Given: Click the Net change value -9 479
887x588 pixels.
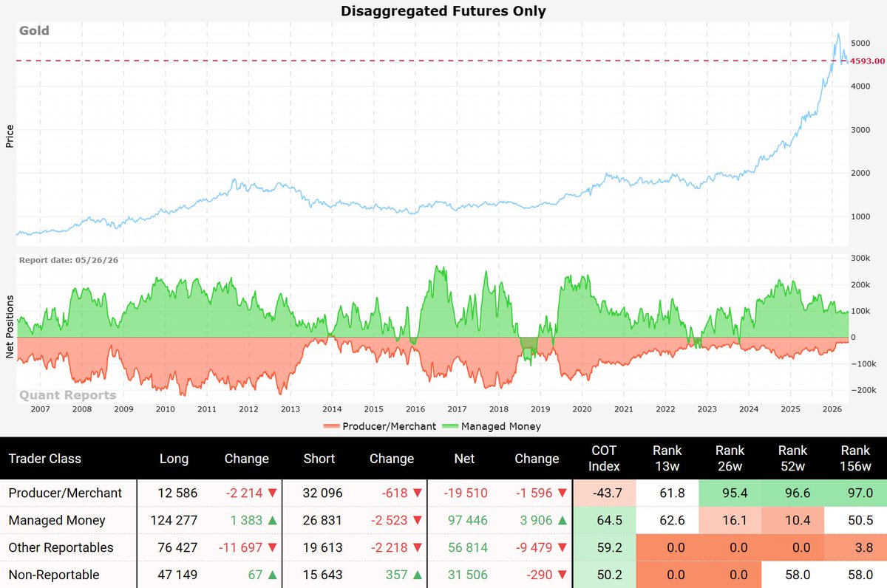Looking at the screenshot, I should [536, 548].
